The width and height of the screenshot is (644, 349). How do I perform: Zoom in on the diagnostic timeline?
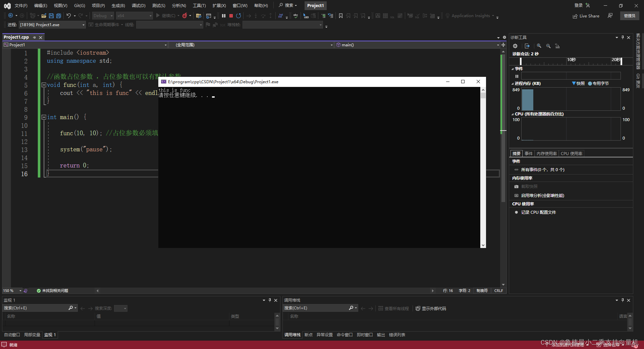pyautogui.click(x=539, y=46)
